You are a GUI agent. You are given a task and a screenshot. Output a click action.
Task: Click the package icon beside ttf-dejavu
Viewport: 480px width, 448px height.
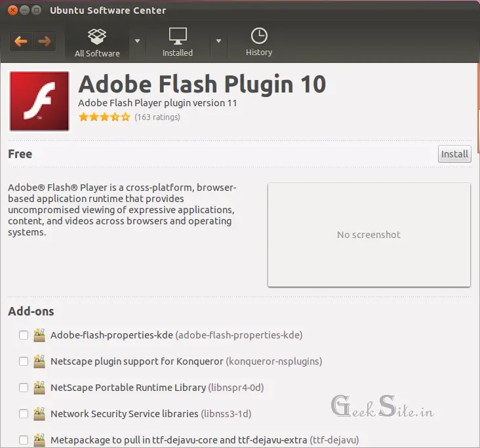click(x=39, y=440)
